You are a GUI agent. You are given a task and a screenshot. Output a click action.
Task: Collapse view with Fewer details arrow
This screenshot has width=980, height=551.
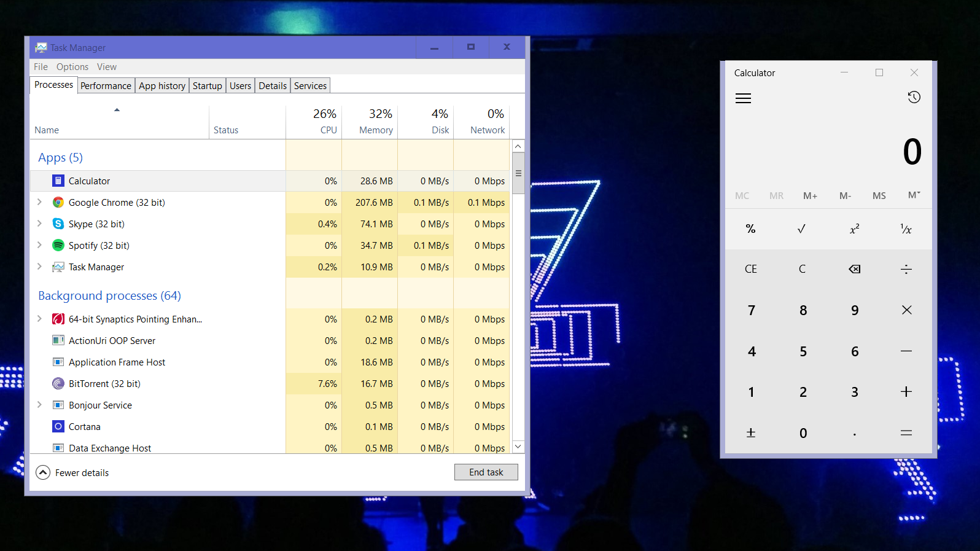point(43,472)
